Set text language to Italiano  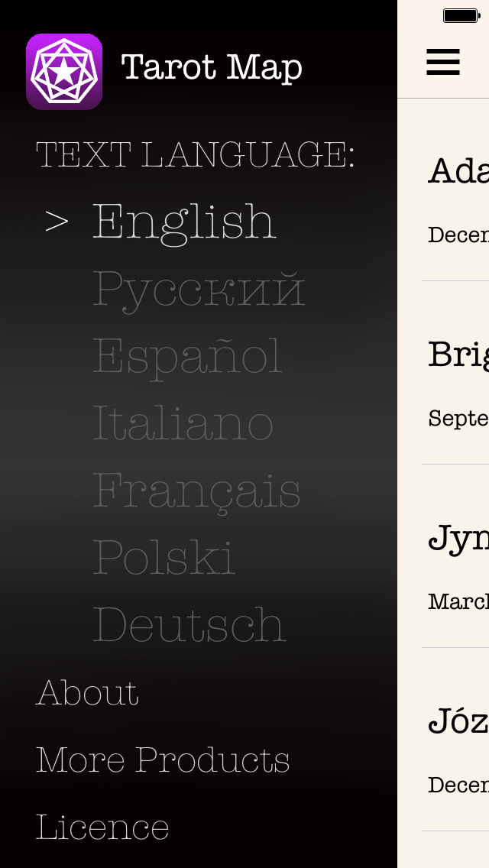tap(183, 423)
